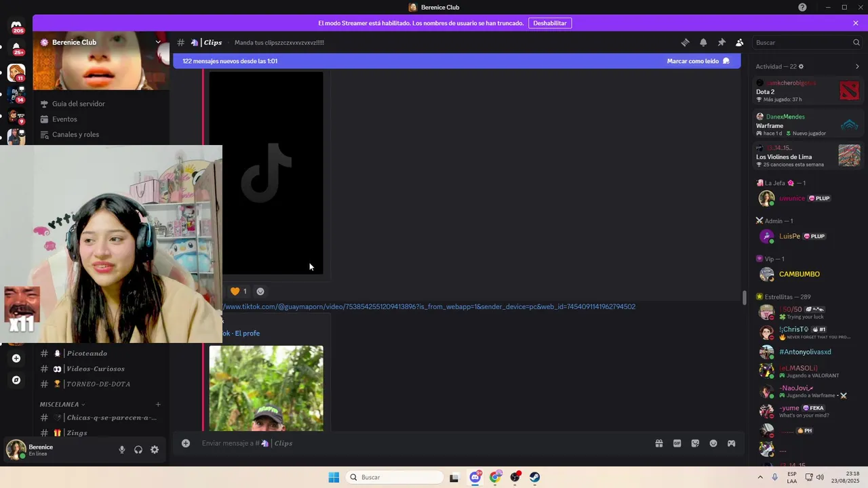
Task: Play the black TikTok video embed
Action: 266,173
